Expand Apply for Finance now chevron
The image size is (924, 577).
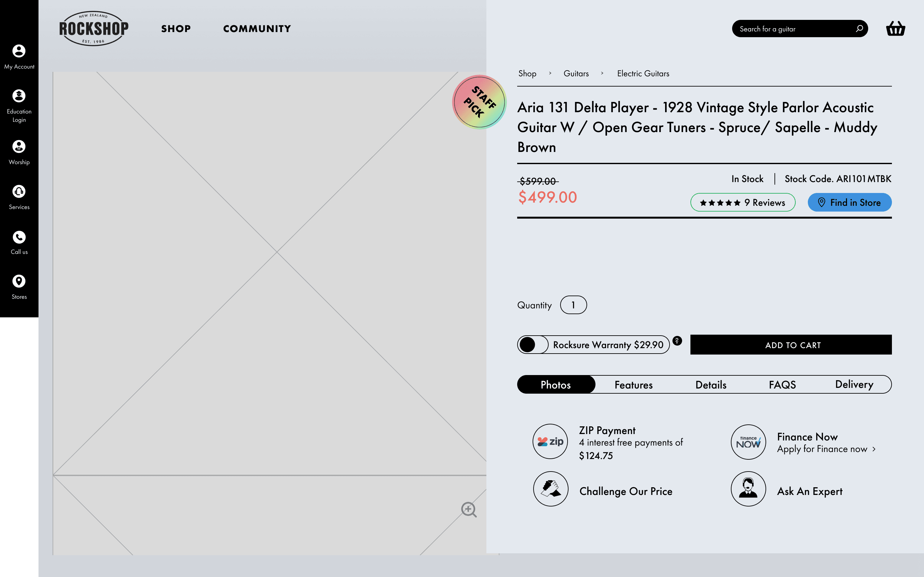click(874, 449)
